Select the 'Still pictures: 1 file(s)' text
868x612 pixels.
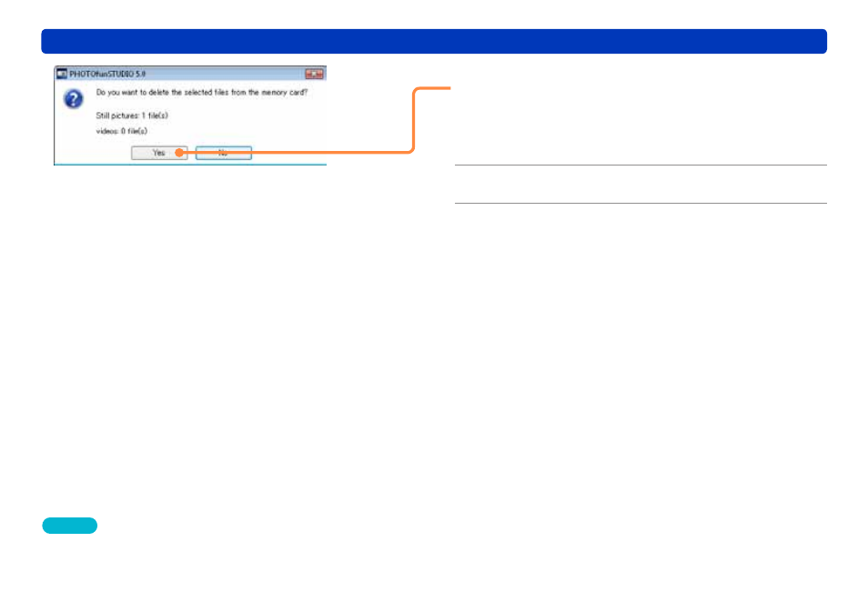click(x=132, y=115)
